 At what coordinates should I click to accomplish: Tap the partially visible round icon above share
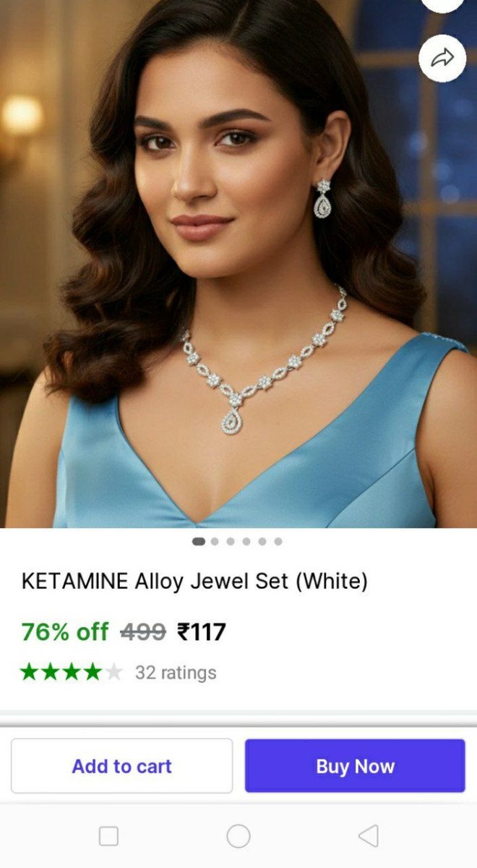point(442,5)
